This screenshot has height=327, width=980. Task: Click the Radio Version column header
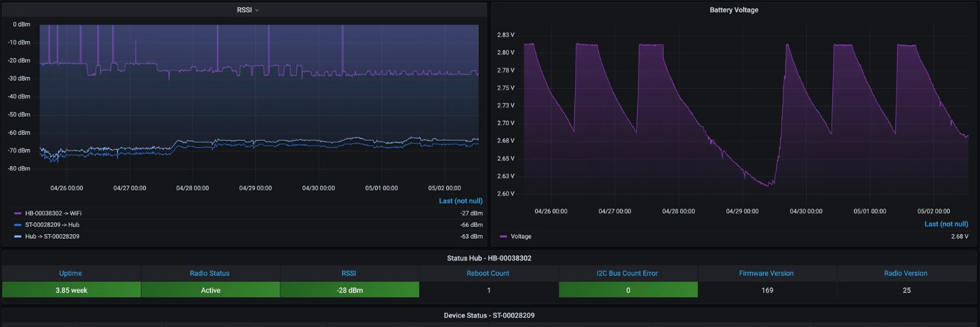[906, 273]
